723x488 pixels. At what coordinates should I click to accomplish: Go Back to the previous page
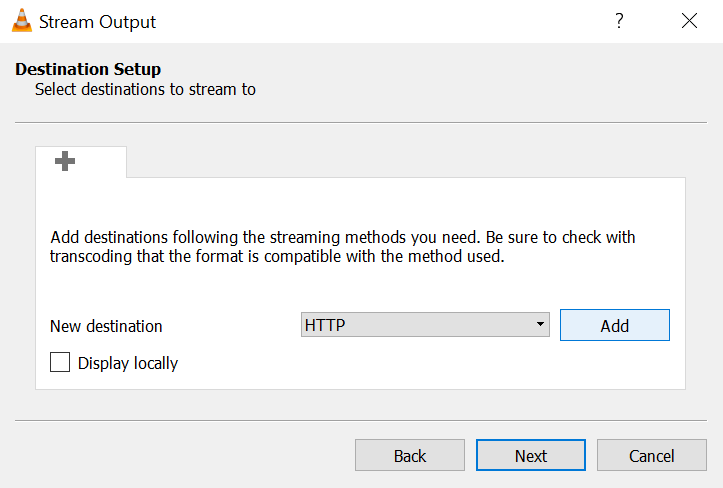[x=410, y=456]
